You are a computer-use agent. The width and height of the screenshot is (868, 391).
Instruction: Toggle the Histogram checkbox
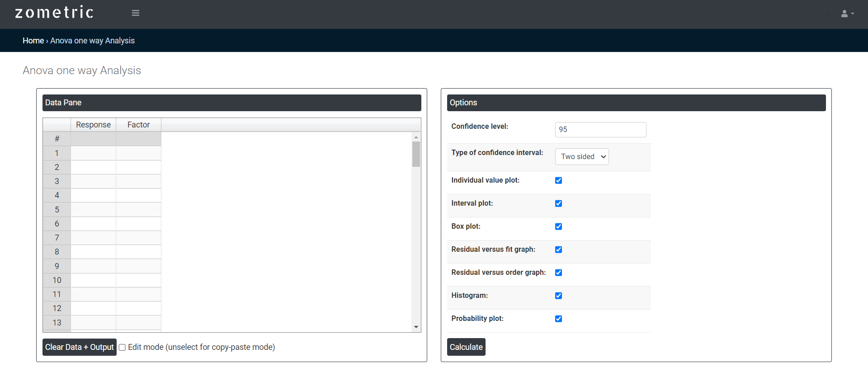tap(558, 296)
